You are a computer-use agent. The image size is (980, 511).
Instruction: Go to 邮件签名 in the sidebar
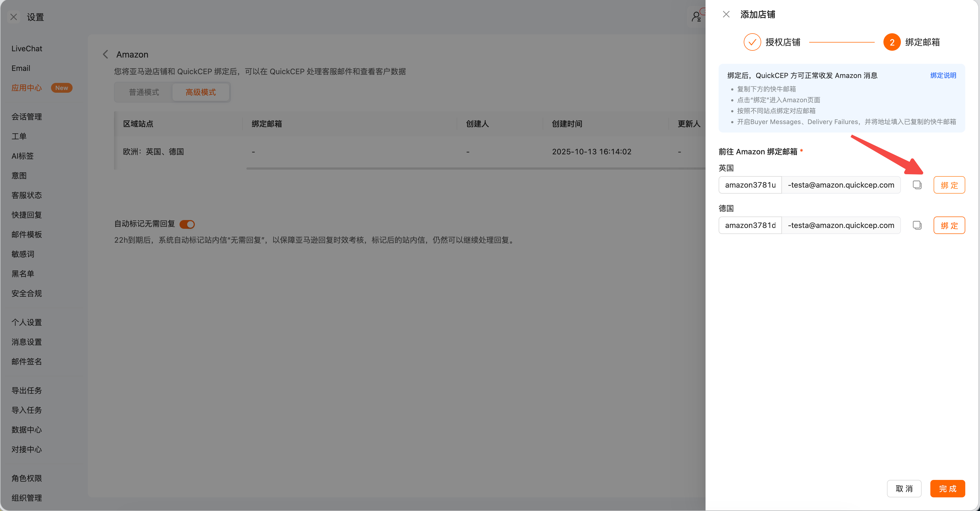pos(27,362)
